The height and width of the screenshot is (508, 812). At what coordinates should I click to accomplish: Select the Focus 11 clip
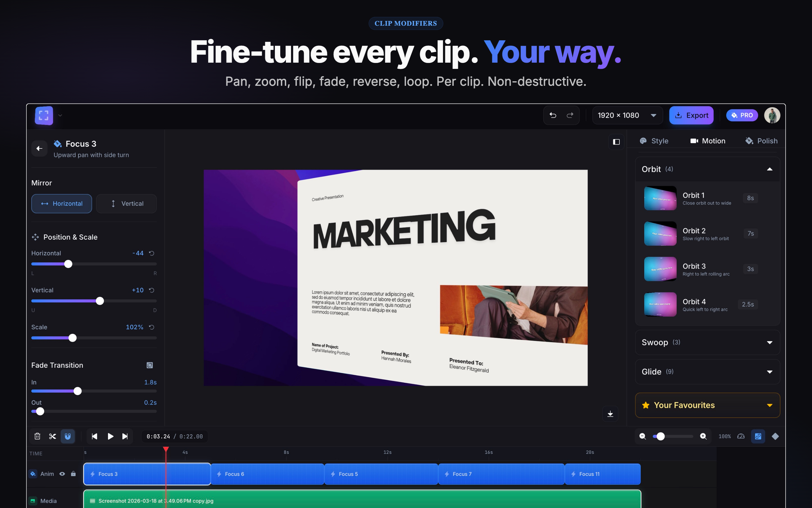click(x=603, y=474)
